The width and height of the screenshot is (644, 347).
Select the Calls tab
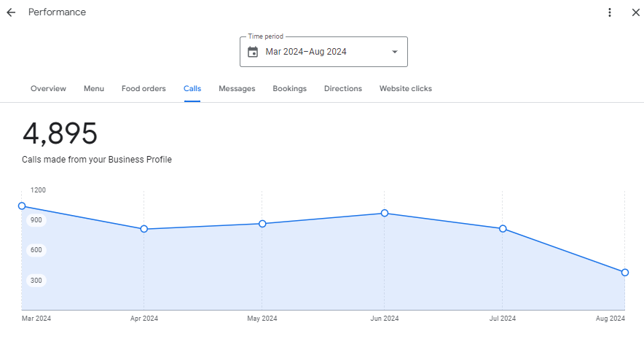(192, 89)
